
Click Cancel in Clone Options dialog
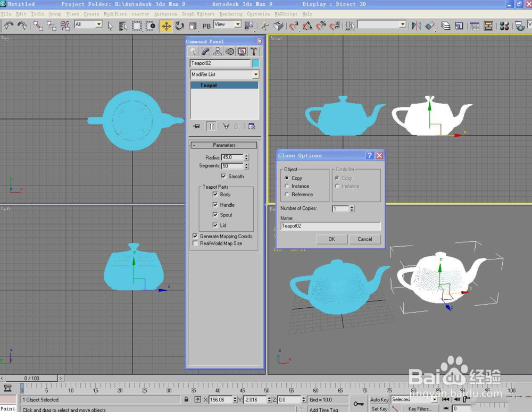click(365, 239)
